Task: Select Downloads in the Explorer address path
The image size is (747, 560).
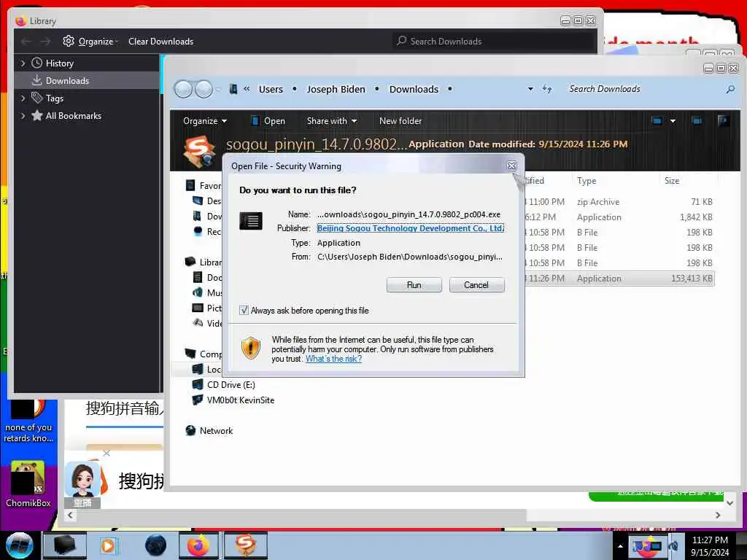Action: coord(414,89)
